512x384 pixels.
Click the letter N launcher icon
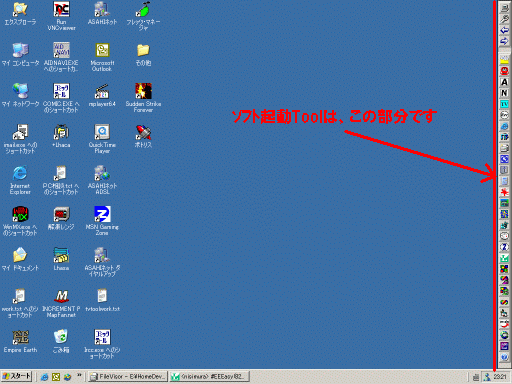tap(504, 93)
